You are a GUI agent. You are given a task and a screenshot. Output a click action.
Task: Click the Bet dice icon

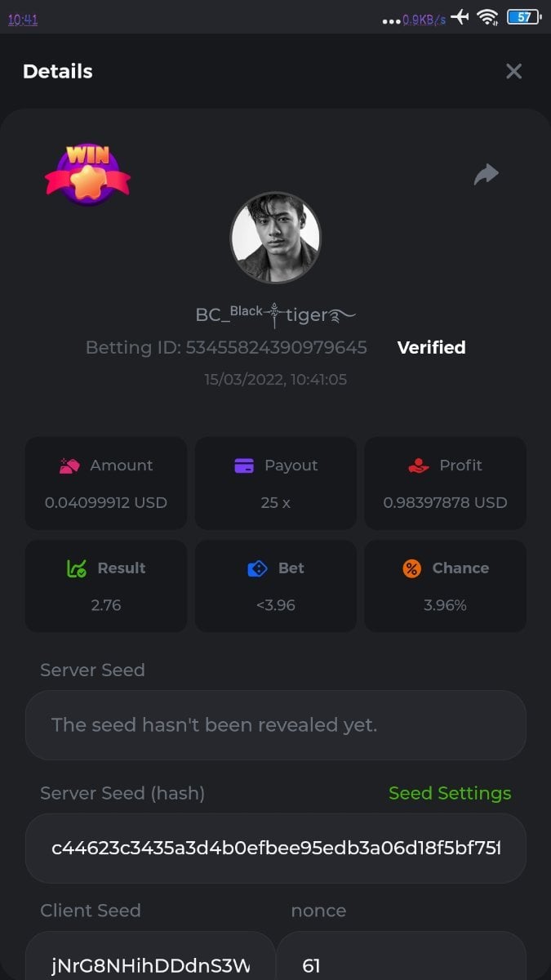(257, 568)
